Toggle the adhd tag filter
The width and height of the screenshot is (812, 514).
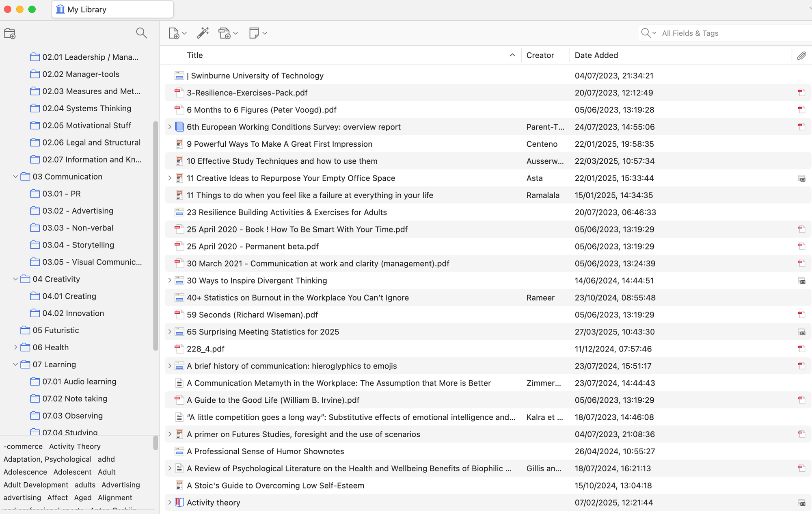pyautogui.click(x=106, y=459)
